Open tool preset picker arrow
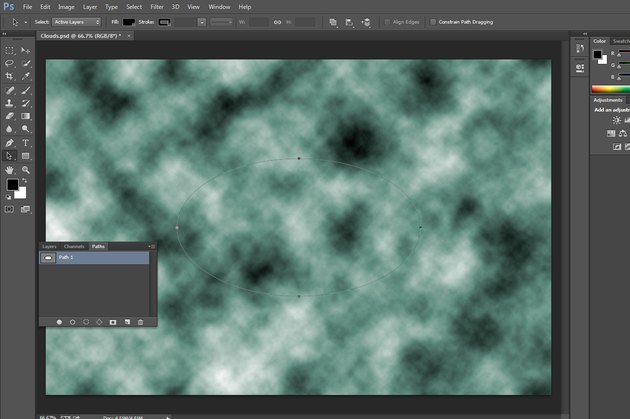Image resolution: width=630 pixels, height=419 pixels. coord(26,22)
